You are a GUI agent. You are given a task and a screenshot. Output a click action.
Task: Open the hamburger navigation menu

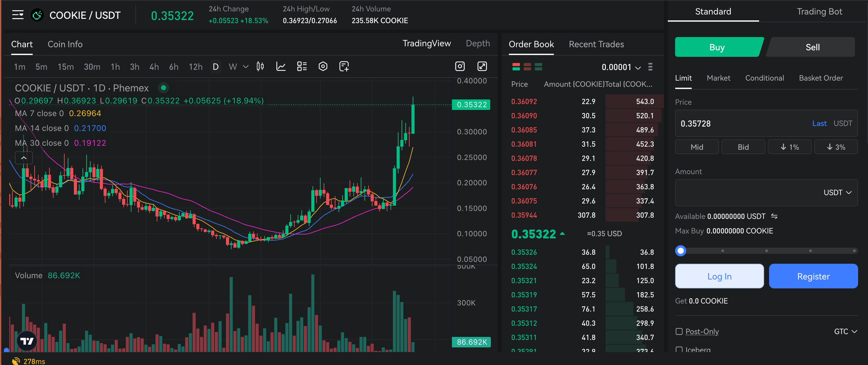18,15
